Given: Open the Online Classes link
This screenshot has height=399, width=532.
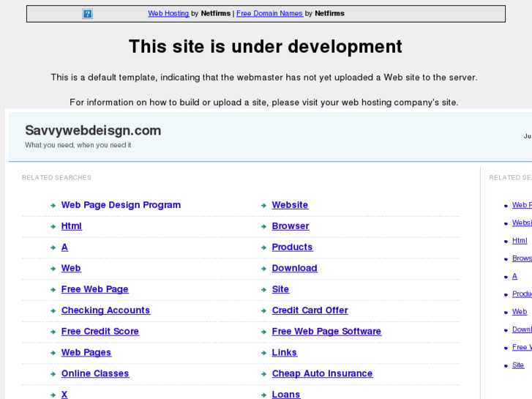Looking at the screenshot, I should click(95, 373).
